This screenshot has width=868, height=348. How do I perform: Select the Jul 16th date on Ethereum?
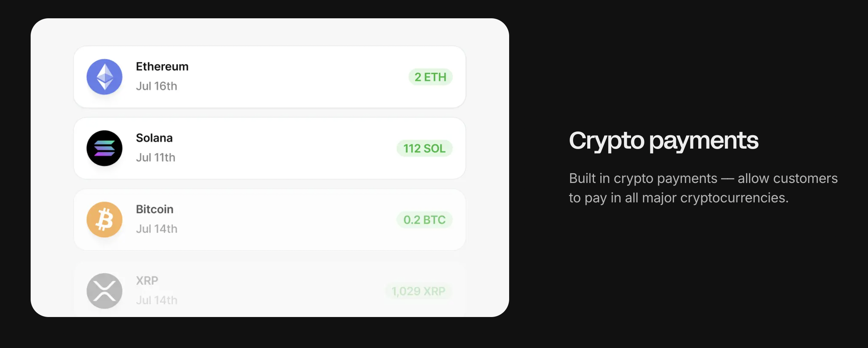click(x=157, y=86)
